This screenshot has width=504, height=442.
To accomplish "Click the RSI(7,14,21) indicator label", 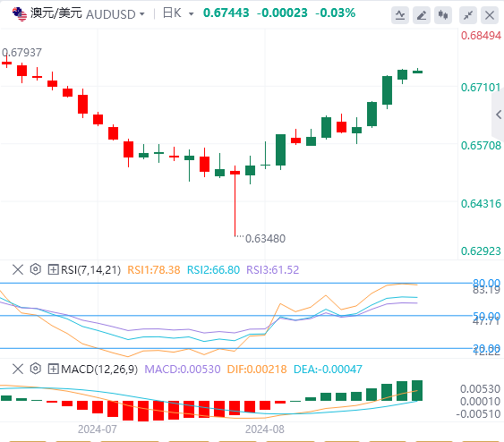I will [x=91, y=269].
